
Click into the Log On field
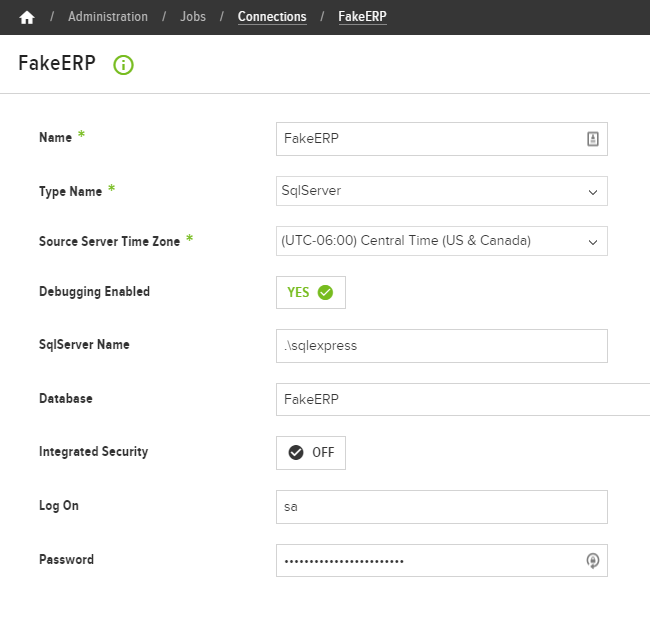click(442, 507)
